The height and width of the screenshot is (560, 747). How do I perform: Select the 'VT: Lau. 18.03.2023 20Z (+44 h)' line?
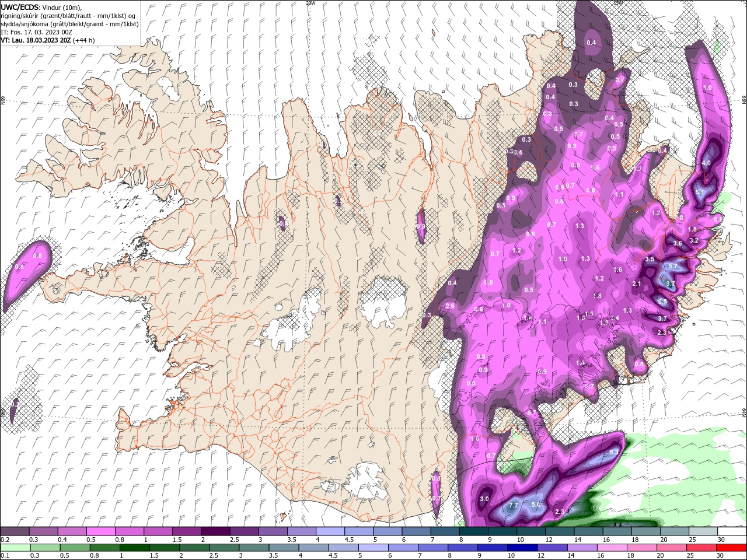(x=48, y=40)
